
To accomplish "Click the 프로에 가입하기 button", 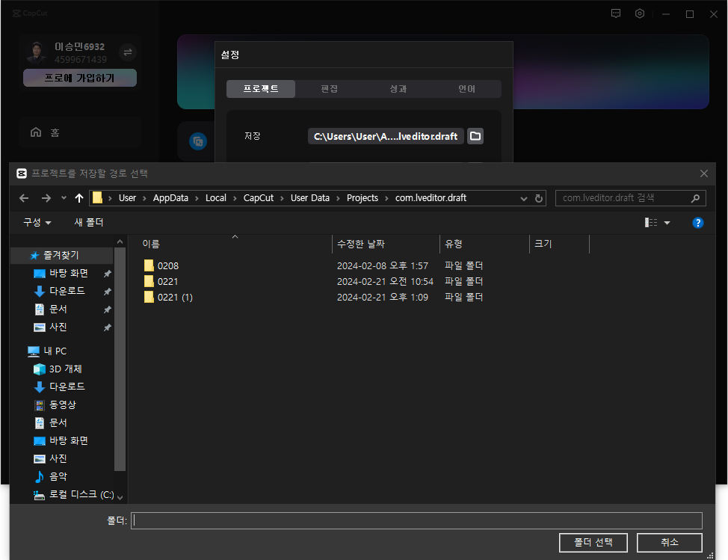I will (80, 78).
